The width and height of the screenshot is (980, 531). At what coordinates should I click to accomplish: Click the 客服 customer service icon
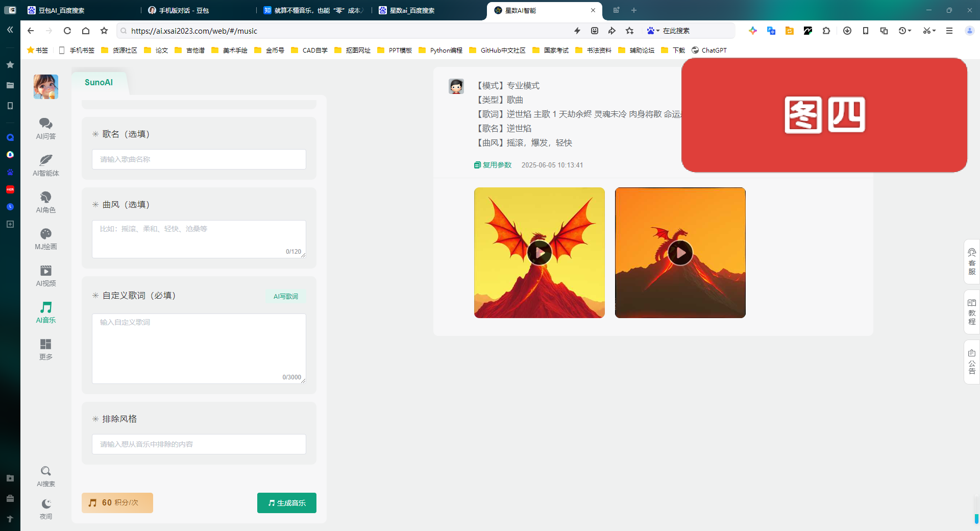pos(972,261)
